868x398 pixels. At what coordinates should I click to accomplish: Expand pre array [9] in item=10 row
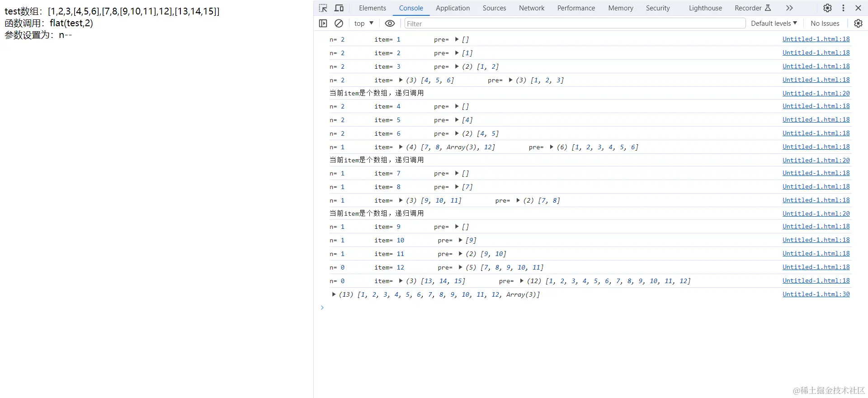click(x=460, y=240)
